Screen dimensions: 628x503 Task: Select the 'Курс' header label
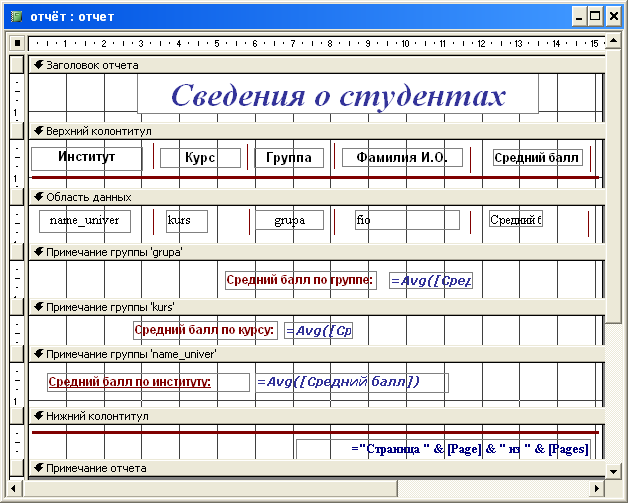click(200, 158)
